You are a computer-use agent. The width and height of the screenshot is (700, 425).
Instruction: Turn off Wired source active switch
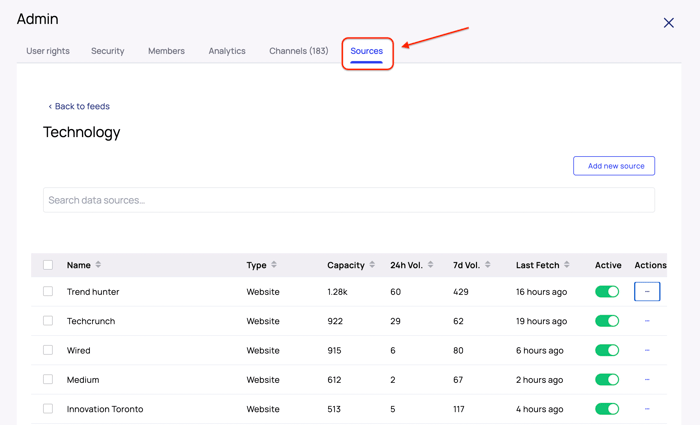pyautogui.click(x=607, y=351)
